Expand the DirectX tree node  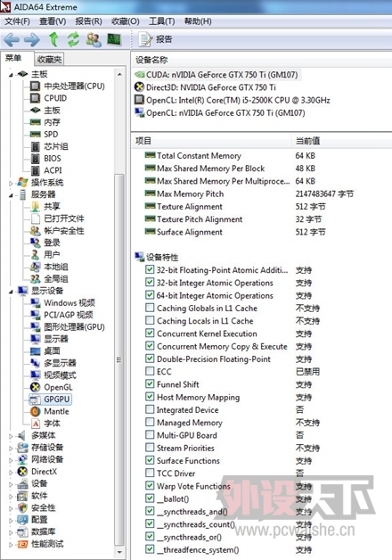[11, 472]
